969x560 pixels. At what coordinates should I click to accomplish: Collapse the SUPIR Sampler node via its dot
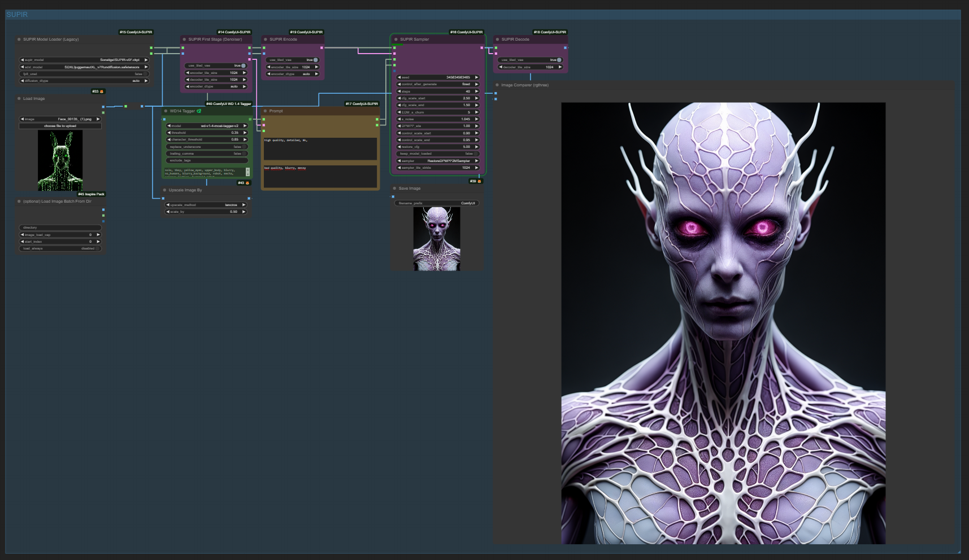tap(396, 40)
